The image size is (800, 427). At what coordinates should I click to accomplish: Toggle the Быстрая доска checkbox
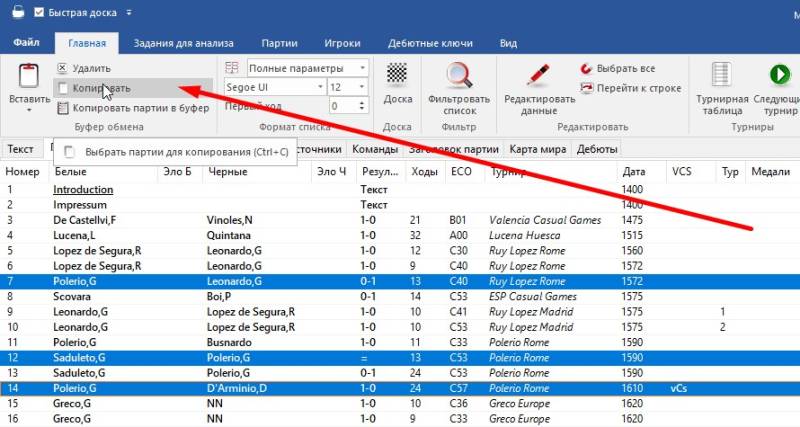[39, 13]
